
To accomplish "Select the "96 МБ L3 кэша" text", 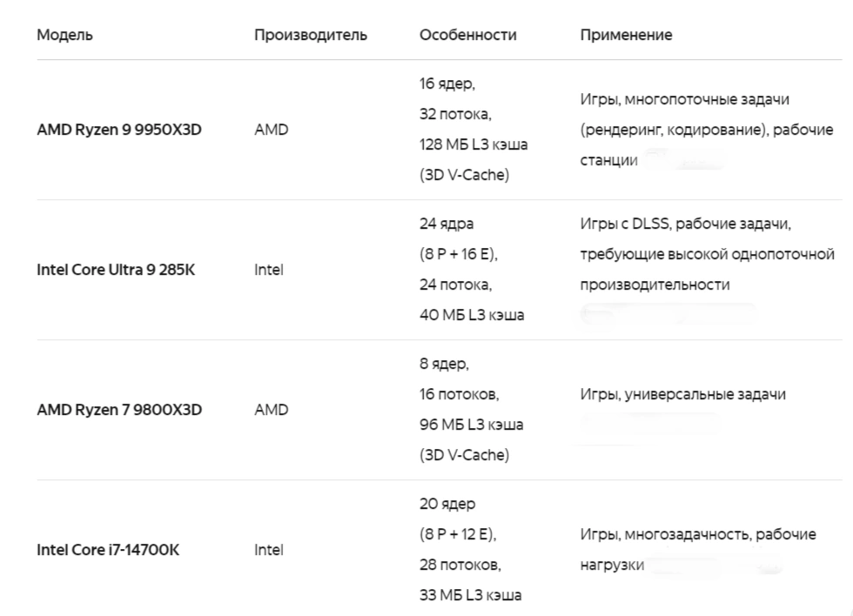I will tap(471, 425).
